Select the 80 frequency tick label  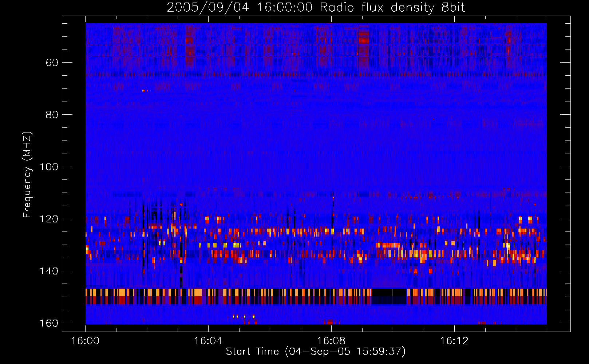52,115
